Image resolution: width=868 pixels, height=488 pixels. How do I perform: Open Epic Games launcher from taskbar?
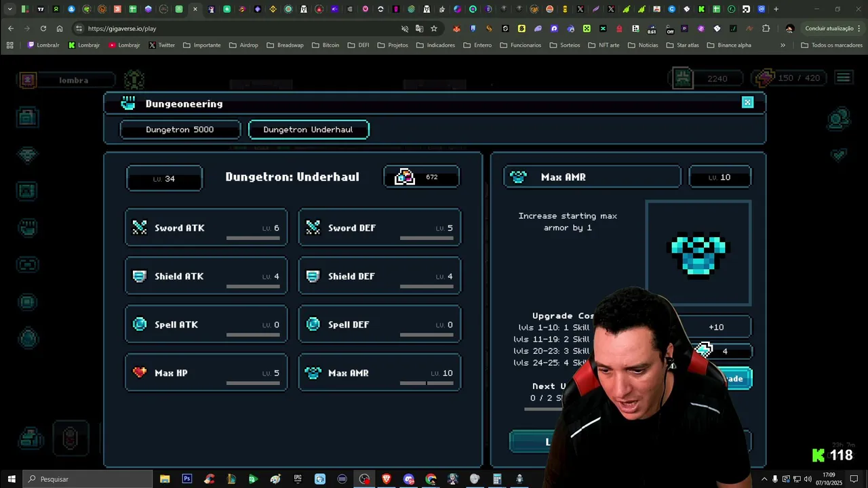pos(298,479)
